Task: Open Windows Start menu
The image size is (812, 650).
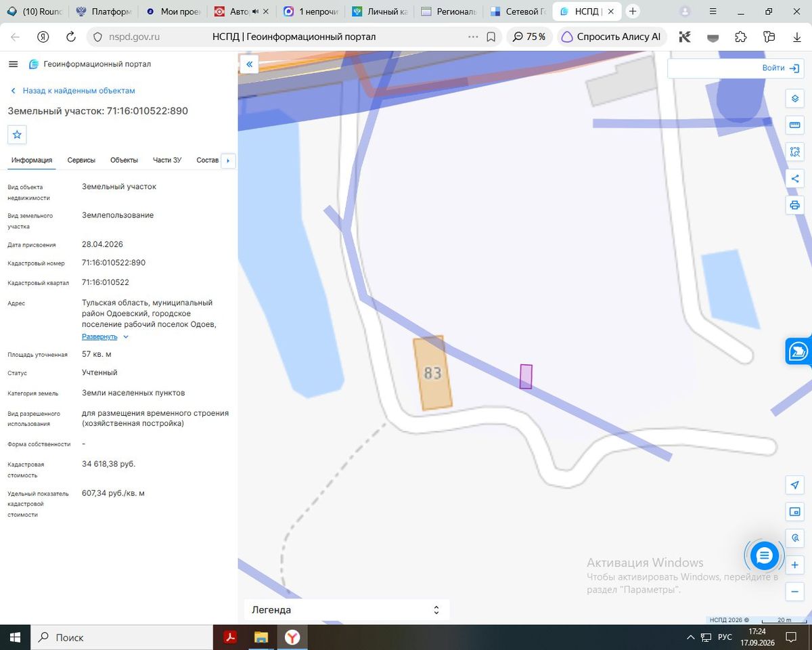Action: tap(15, 637)
